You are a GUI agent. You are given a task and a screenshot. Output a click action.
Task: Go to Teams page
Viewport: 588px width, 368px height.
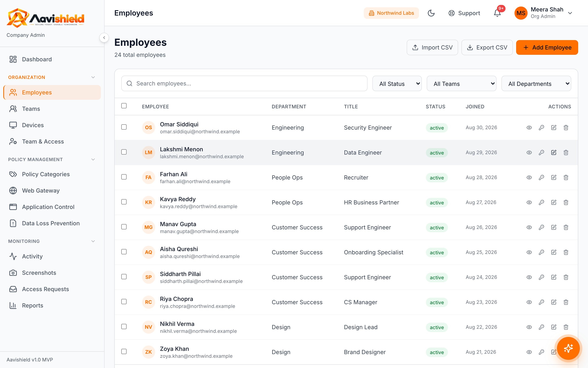pos(52,109)
